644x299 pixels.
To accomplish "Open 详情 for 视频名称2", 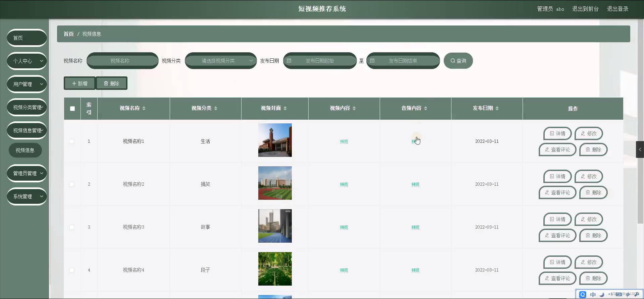I will pyautogui.click(x=557, y=176).
